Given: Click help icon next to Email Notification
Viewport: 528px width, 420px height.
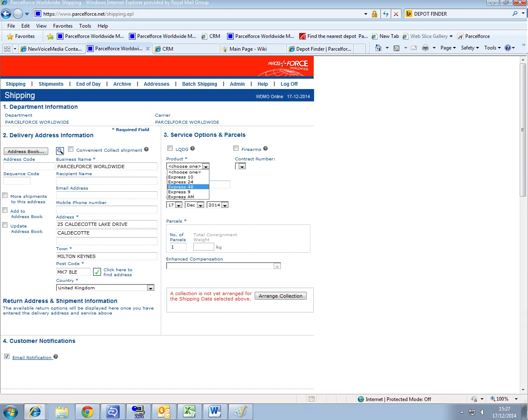Looking at the screenshot, I should [x=56, y=357].
